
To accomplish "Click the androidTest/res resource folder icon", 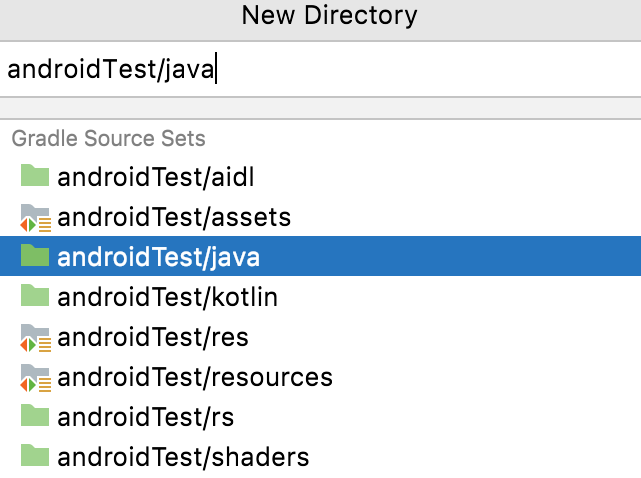I will [35, 337].
